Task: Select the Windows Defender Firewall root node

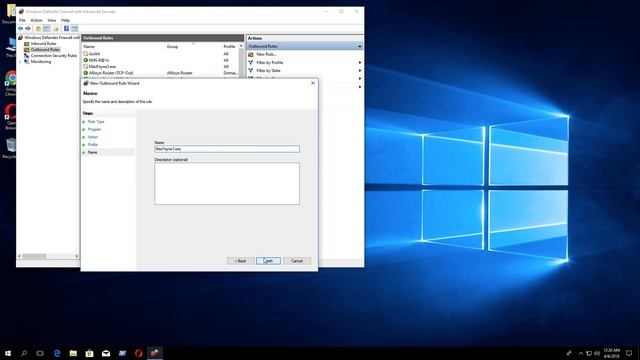Action: point(51,38)
